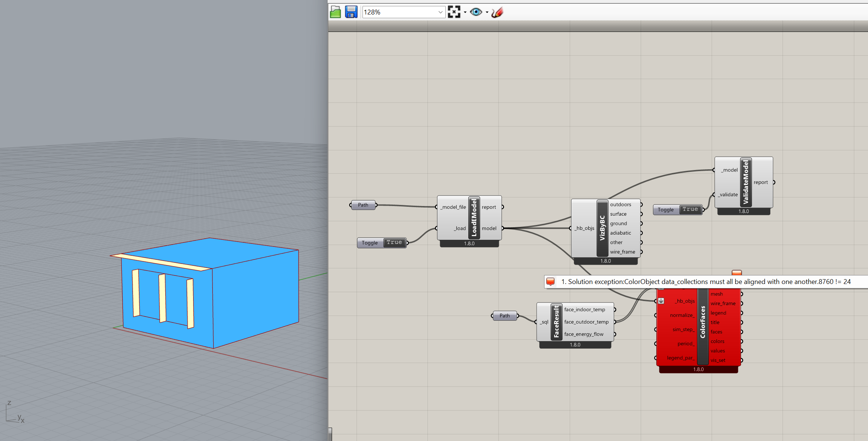Viewport: 868px width, 441px height.
Task: Click the report output on ValidateModel
Action: point(761,182)
